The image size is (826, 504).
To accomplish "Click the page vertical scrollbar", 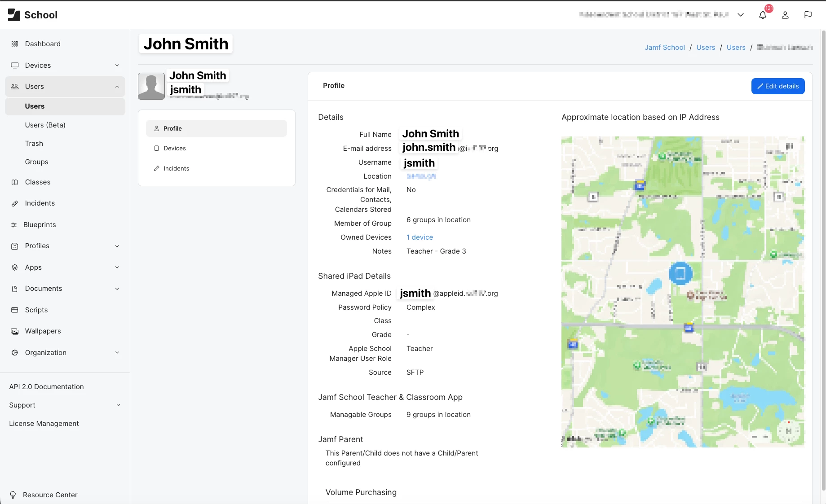I will [823, 260].
